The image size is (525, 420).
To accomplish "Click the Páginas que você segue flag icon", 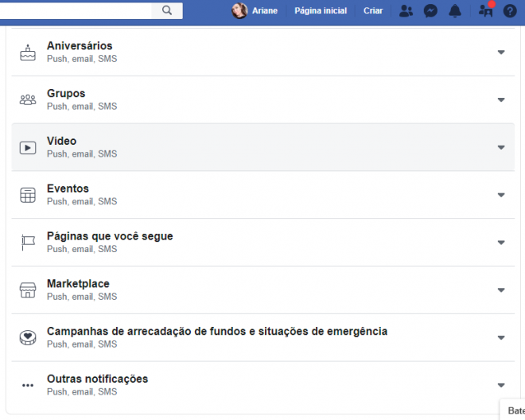I will click(28, 243).
